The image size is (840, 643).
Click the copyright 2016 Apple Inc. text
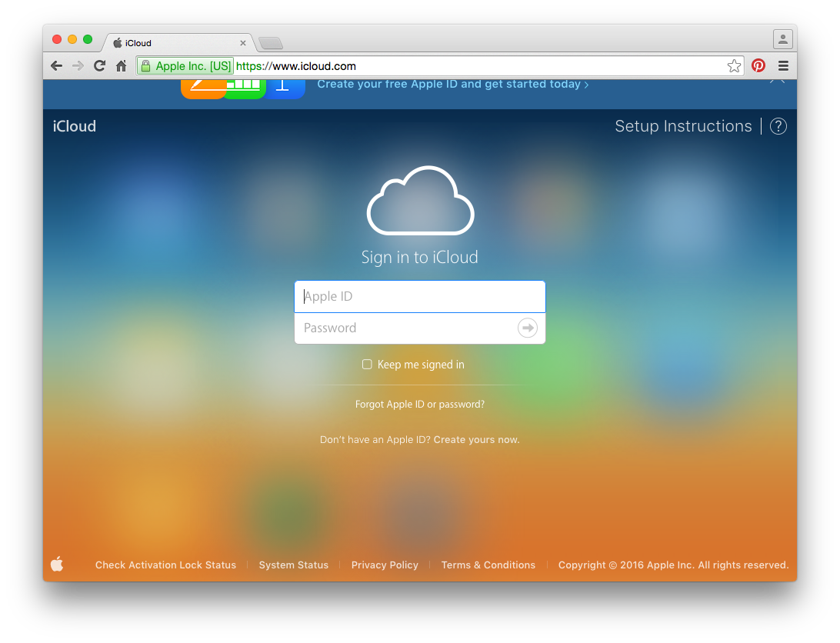click(673, 565)
